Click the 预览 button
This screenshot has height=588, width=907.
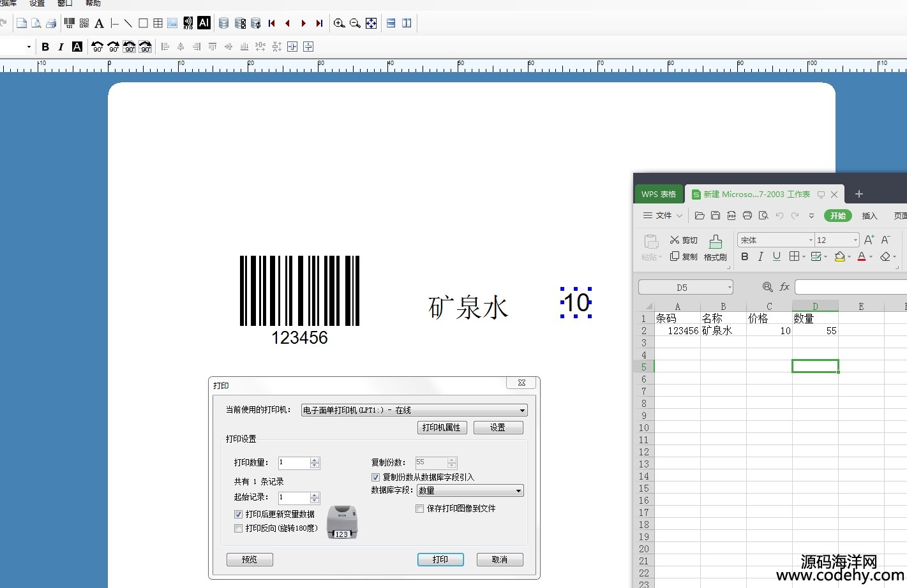250,559
